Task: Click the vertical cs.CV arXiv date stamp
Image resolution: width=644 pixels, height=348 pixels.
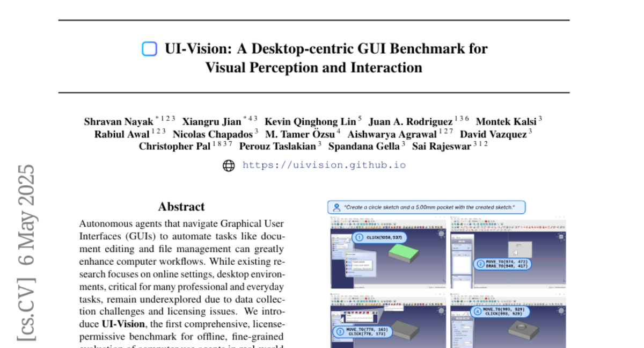Action: pos(26,252)
